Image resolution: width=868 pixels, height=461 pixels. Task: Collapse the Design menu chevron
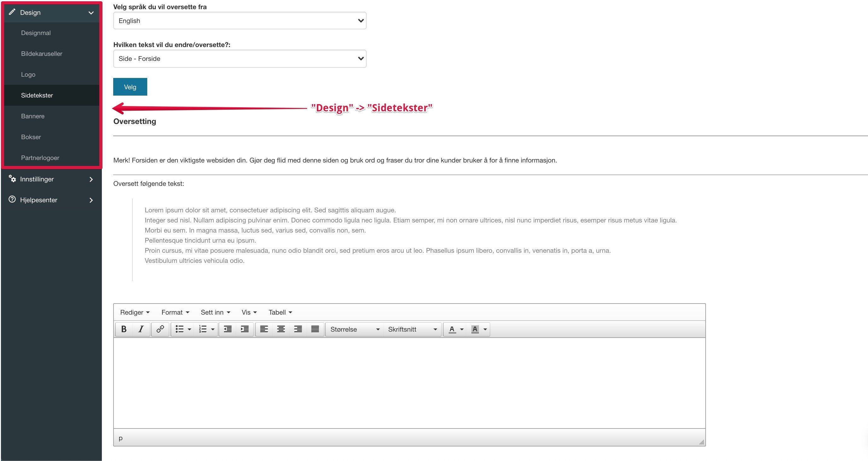click(91, 13)
